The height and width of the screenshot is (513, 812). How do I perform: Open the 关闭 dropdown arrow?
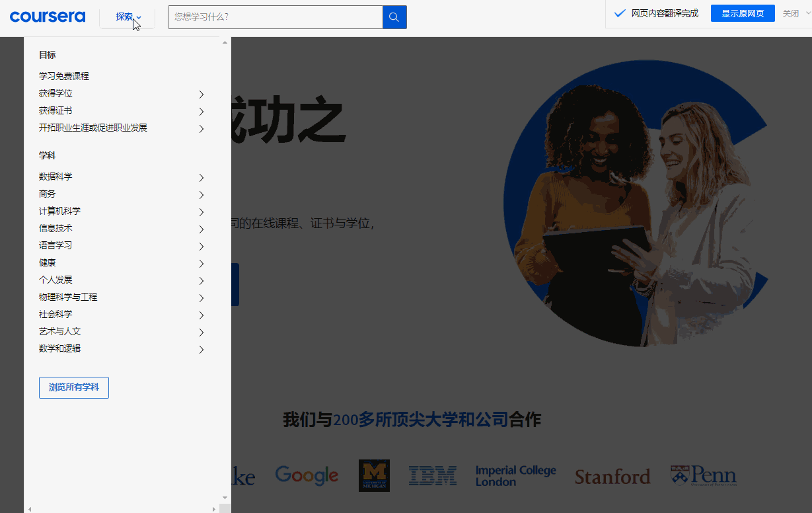click(807, 13)
